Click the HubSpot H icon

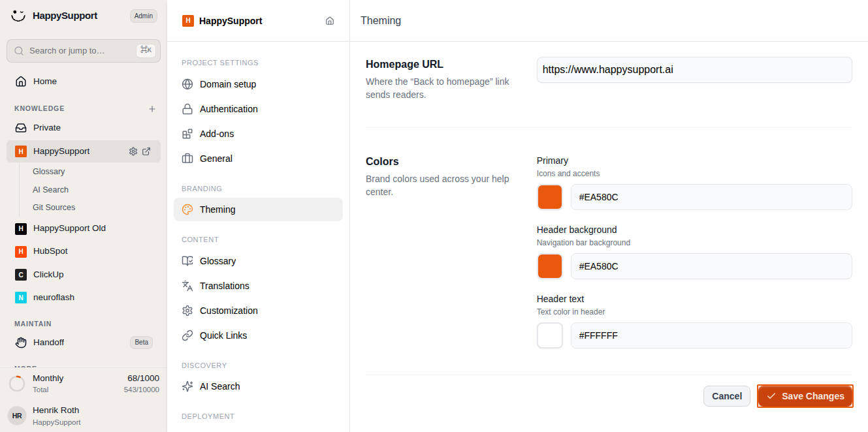pyautogui.click(x=21, y=251)
